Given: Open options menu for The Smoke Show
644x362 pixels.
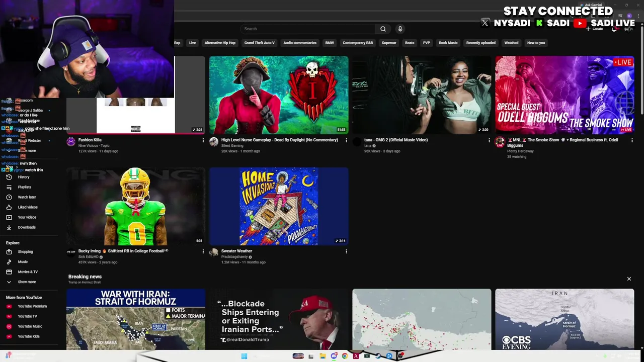Looking at the screenshot, I should 632,140.
